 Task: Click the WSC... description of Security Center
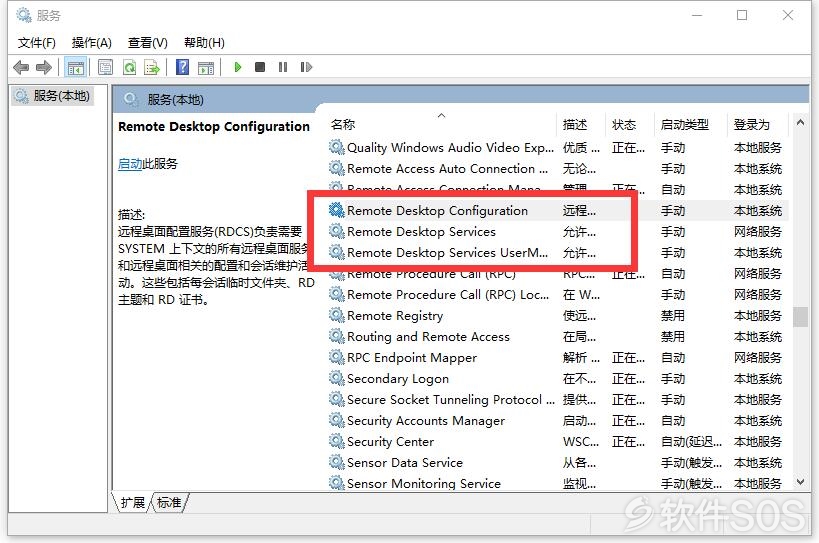(x=581, y=442)
